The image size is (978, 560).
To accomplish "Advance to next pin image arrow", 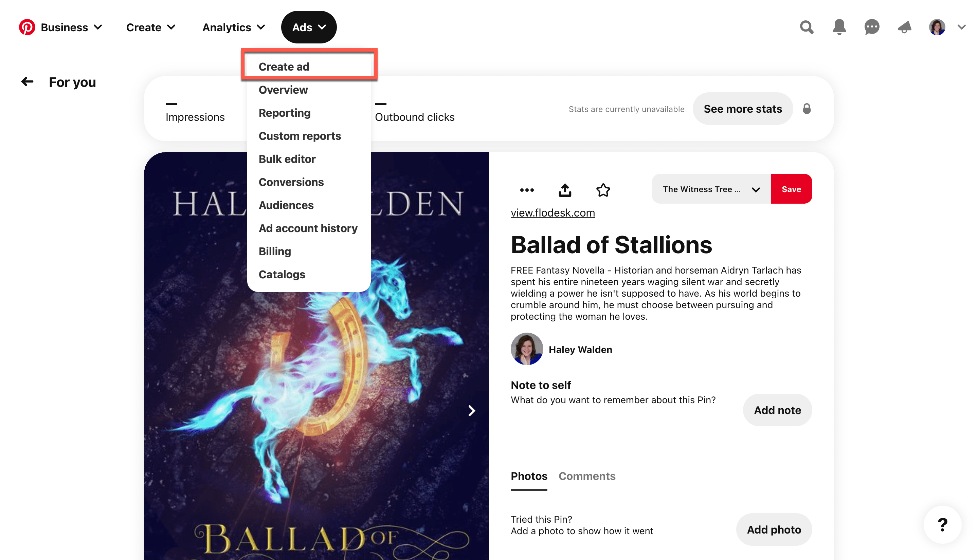I will pyautogui.click(x=471, y=410).
